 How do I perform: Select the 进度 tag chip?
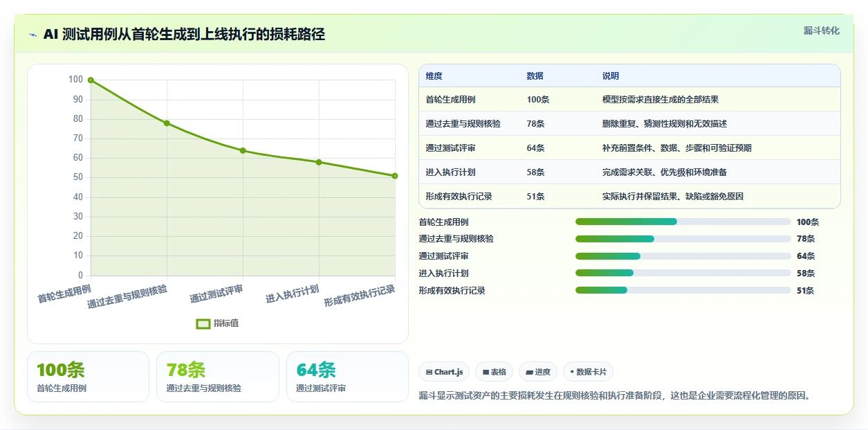538,372
